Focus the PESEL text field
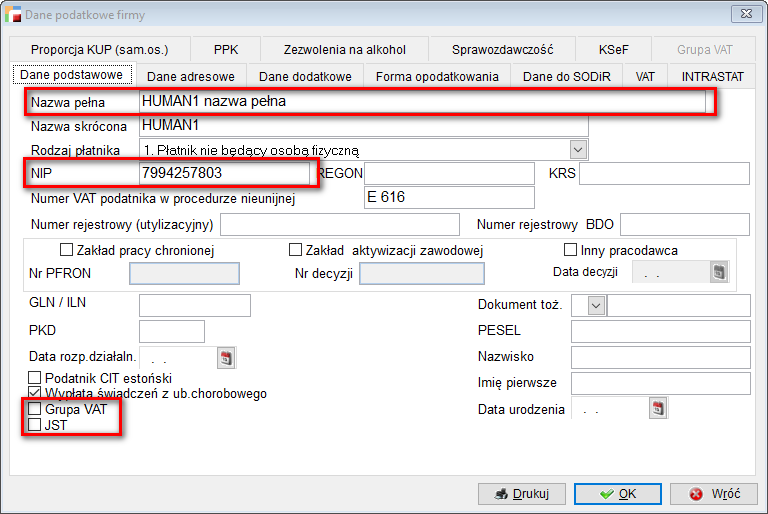The height and width of the screenshot is (514, 768). pyautogui.click(x=660, y=331)
